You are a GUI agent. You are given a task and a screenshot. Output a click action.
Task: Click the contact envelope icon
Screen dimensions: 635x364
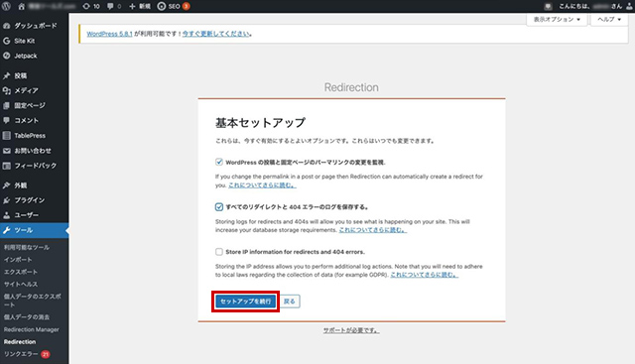point(7,151)
